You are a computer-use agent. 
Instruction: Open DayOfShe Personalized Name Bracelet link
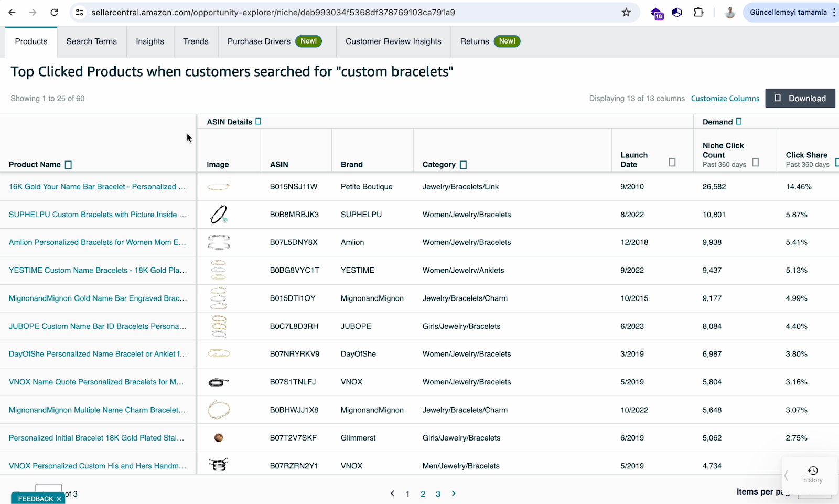98,354
